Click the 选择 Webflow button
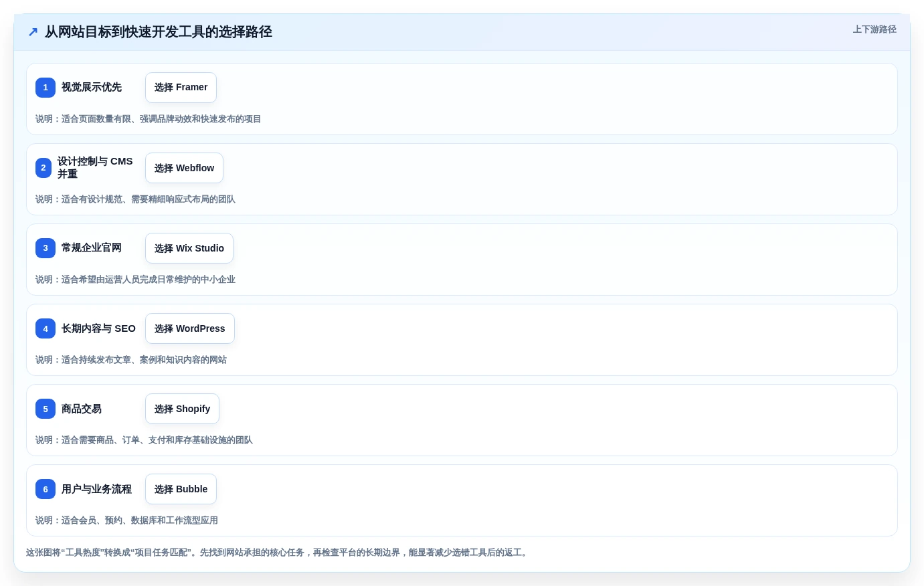The image size is (924, 586). point(184,168)
